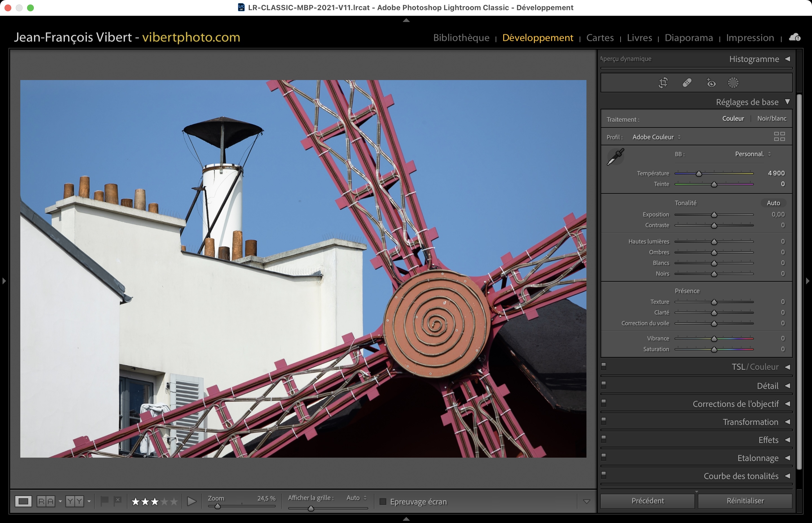The image size is (812, 523).
Task: Toggle the Détail panel on-off switch
Action: click(604, 384)
